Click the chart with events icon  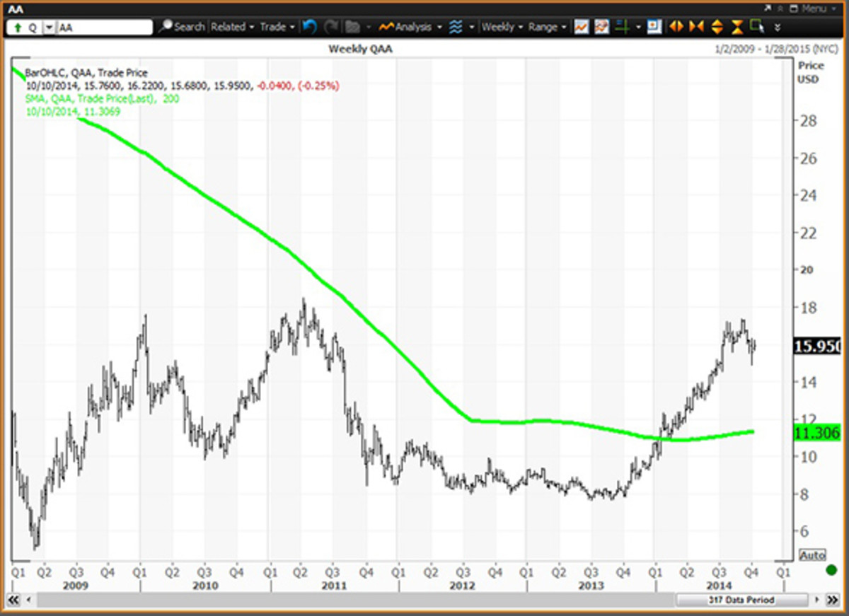tap(601, 27)
